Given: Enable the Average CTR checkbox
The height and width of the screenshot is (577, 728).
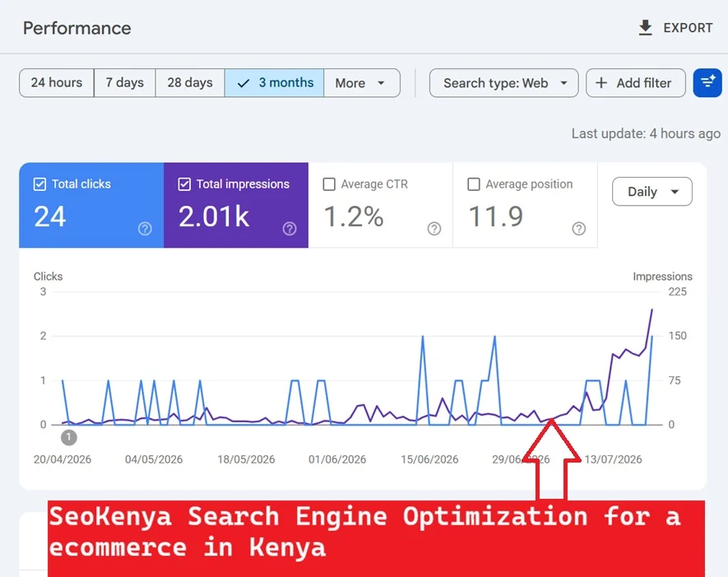Looking at the screenshot, I should [x=329, y=184].
